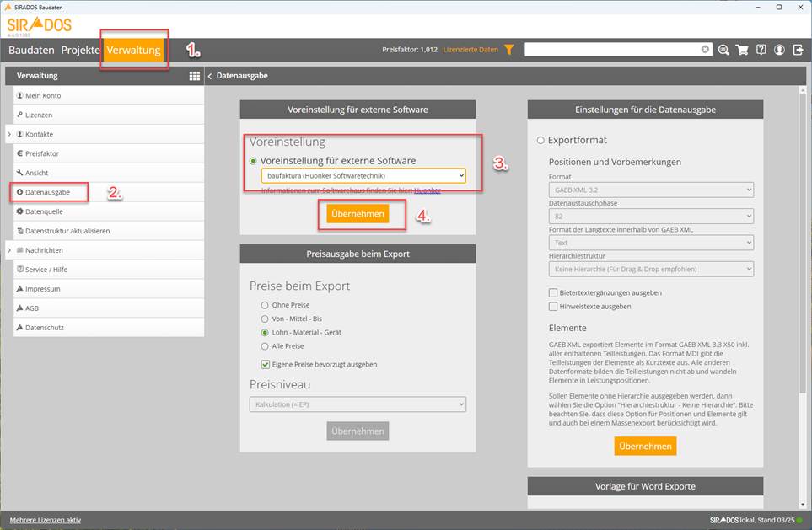Click the search magnifier icon
This screenshot has height=530, width=812.
coord(723,50)
